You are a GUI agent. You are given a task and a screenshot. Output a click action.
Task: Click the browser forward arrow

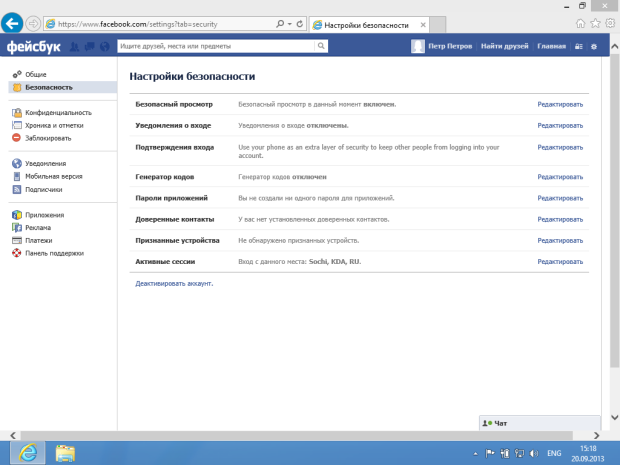33,24
